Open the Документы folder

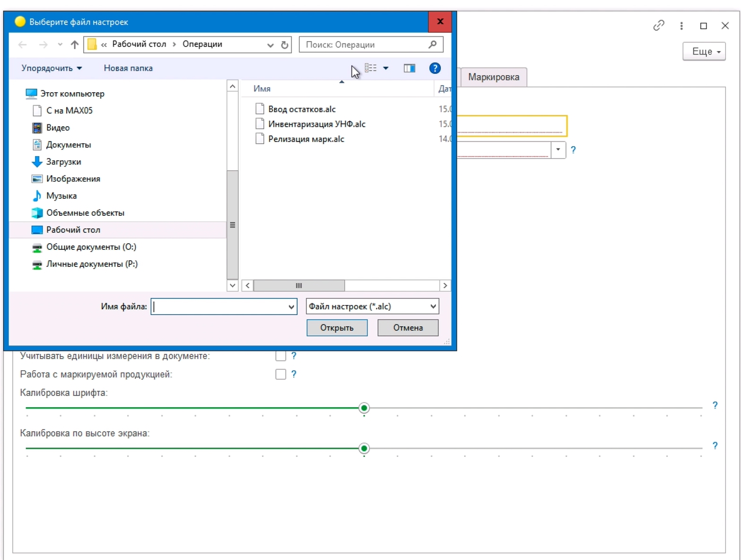61,145
